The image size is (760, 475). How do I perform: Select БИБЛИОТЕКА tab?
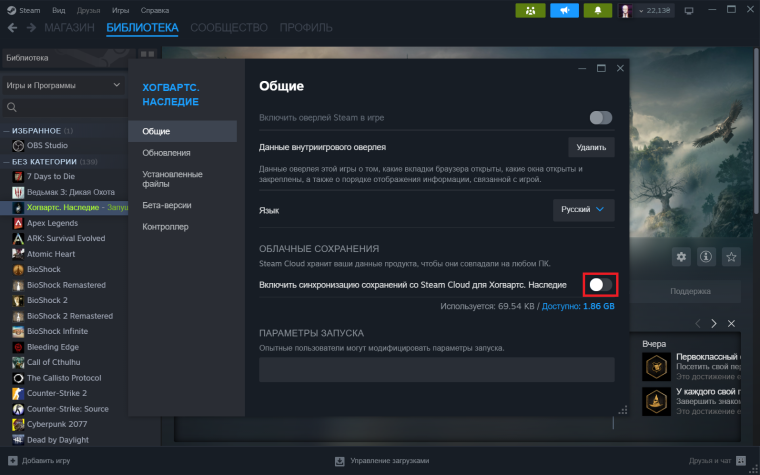coord(142,28)
